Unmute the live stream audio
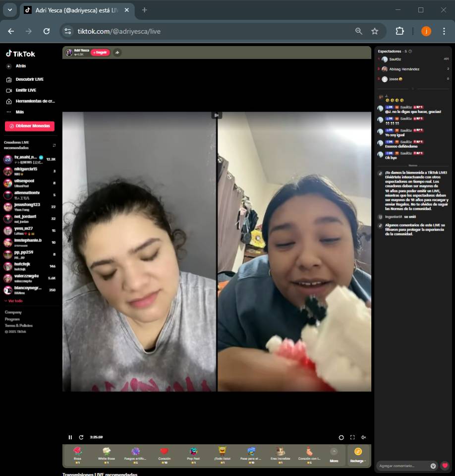Image resolution: width=455 pixels, height=476 pixels. (x=363, y=437)
